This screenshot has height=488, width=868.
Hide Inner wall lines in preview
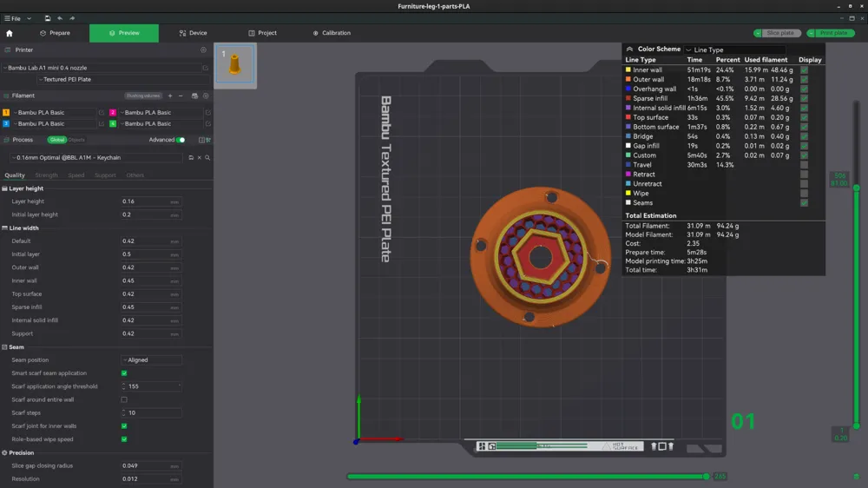coord(804,70)
